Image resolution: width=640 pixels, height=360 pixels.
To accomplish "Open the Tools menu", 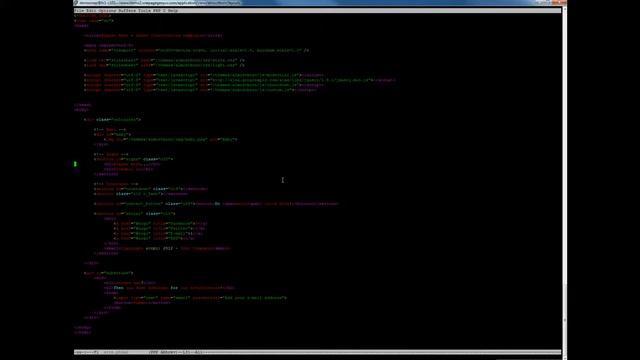I will pyautogui.click(x=144, y=11).
